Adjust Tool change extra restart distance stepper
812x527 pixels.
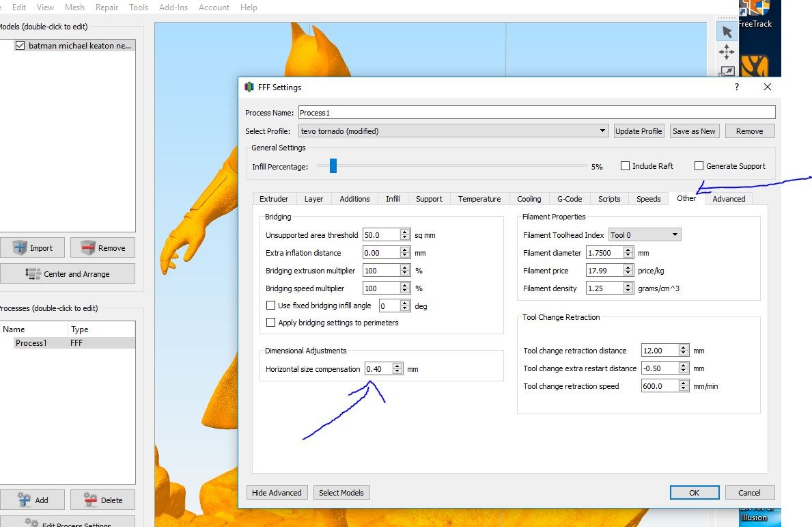pyautogui.click(x=684, y=368)
